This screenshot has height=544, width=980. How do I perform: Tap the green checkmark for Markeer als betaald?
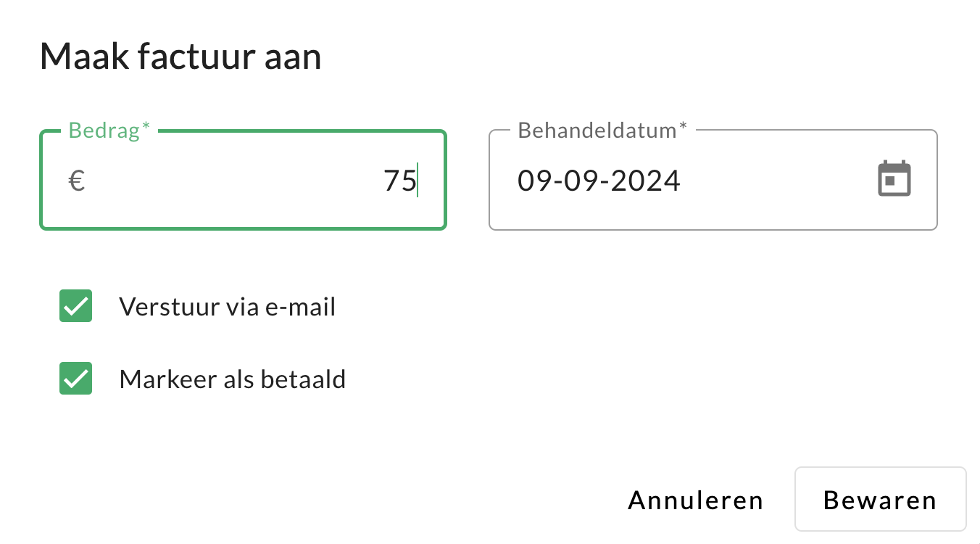coord(75,379)
